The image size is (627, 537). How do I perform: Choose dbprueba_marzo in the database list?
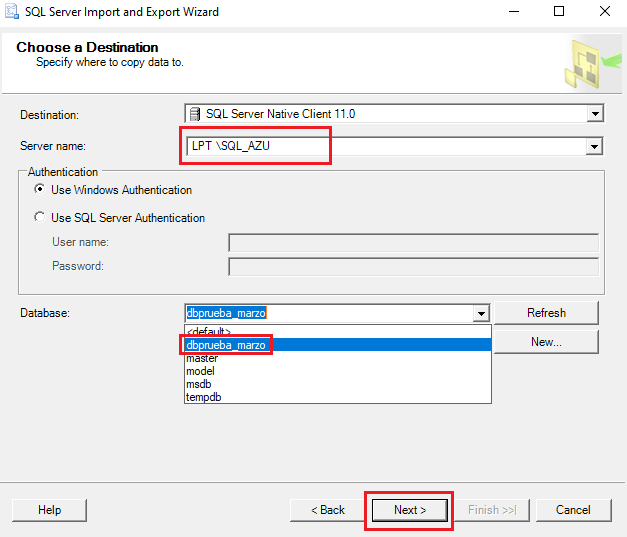pyautogui.click(x=337, y=345)
